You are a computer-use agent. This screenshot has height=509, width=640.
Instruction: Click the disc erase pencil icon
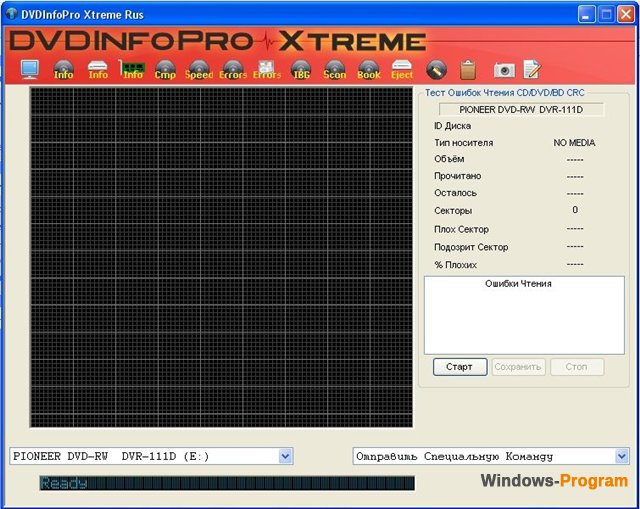click(436, 70)
